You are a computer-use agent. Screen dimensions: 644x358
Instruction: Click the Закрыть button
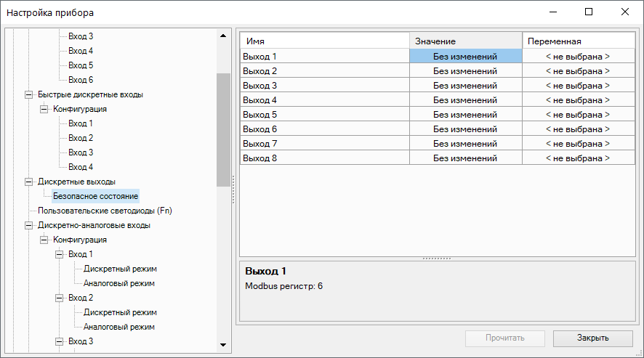click(593, 338)
